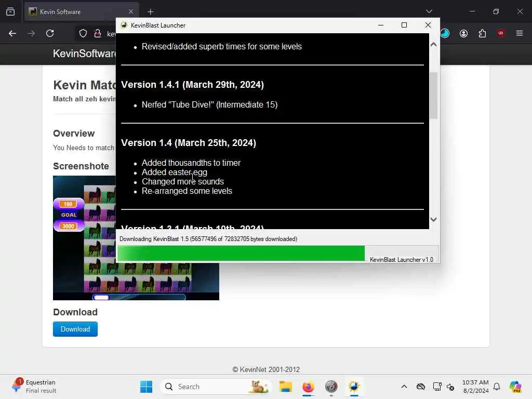Open the Equestrian widget on taskbar
This screenshot has width=532, height=399.
pyautogui.click(x=34, y=387)
